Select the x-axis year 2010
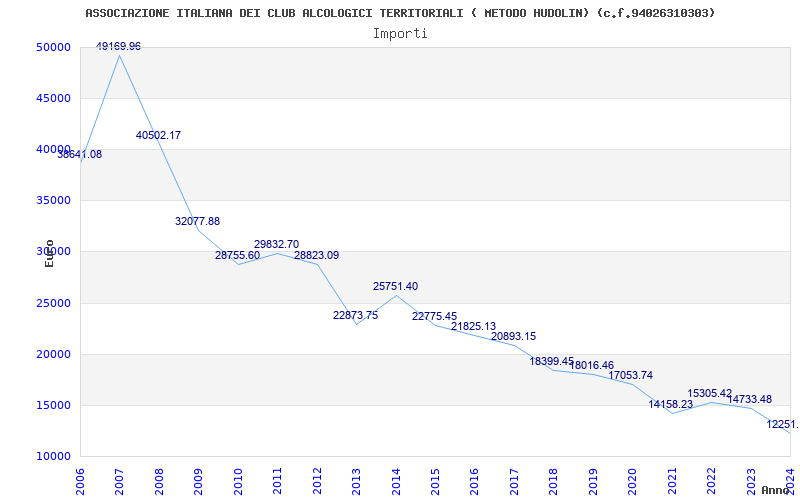 tap(238, 482)
